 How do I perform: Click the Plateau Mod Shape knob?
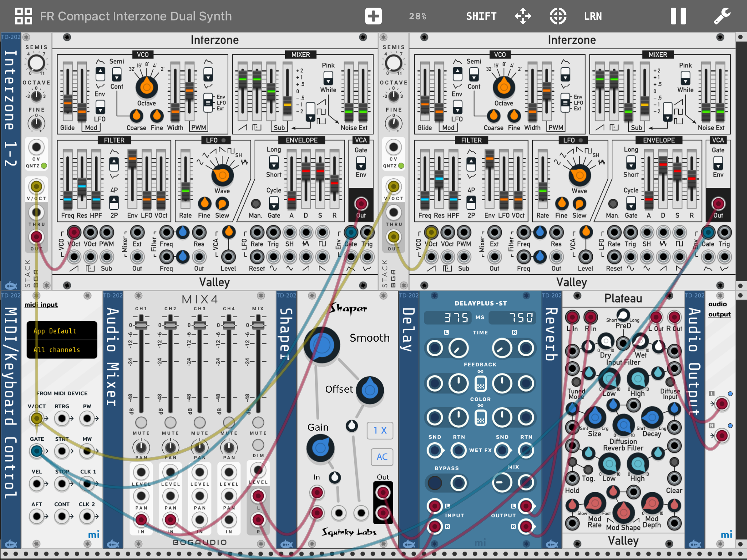point(623,512)
